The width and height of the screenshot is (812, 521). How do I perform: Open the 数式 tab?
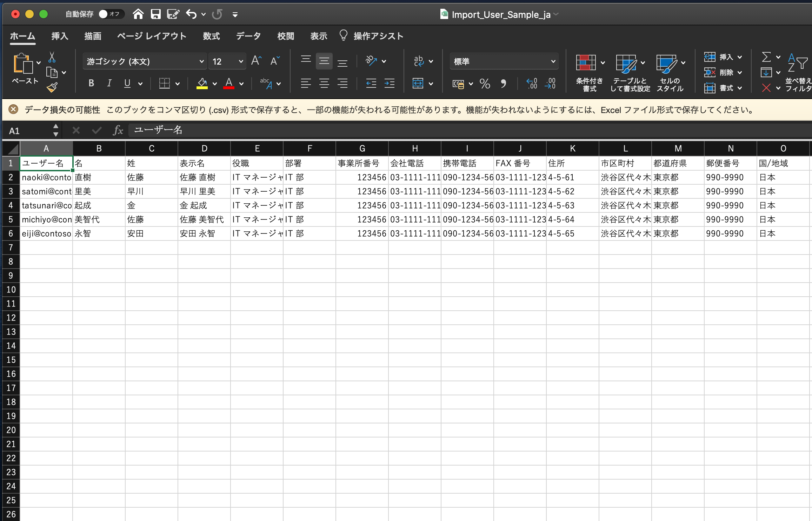point(211,36)
